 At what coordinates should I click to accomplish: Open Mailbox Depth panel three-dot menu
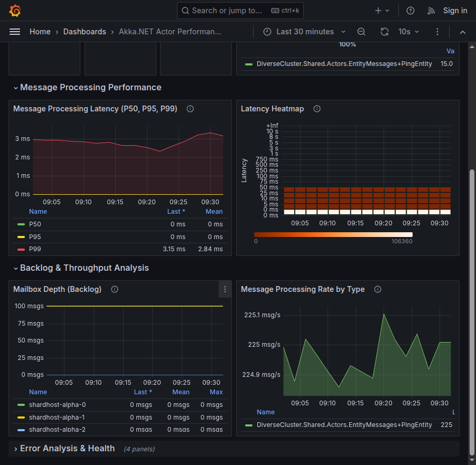tap(225, 289)
